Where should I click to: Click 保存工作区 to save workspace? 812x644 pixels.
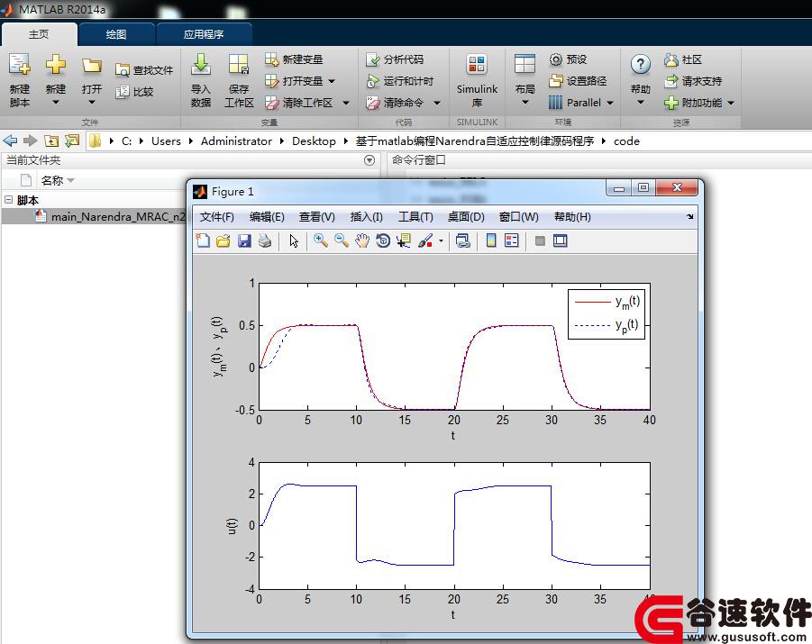tap(239, 80)
